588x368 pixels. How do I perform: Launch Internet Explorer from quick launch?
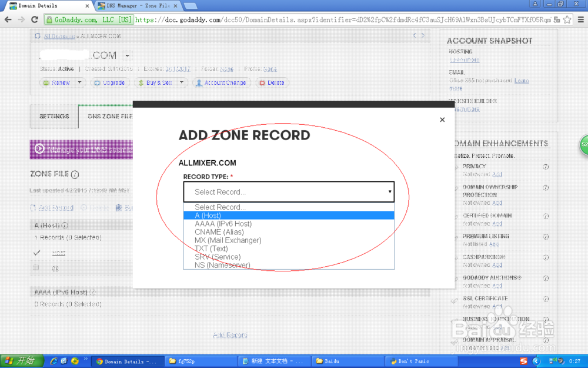(x=54, y=361)
